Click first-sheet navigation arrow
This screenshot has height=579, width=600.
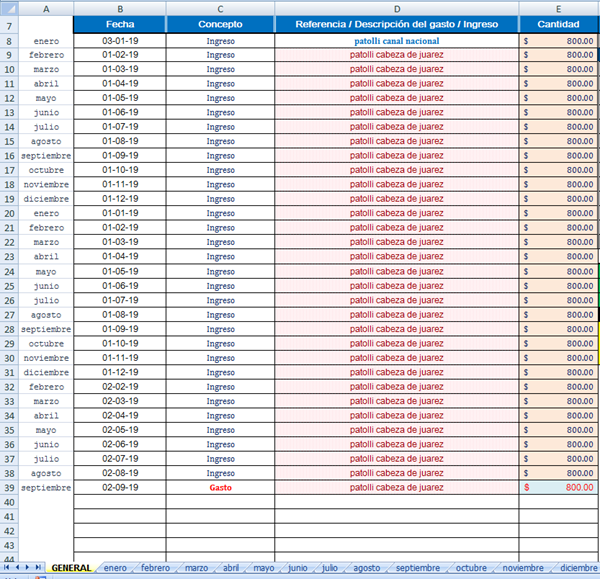(x=8, y=568)
